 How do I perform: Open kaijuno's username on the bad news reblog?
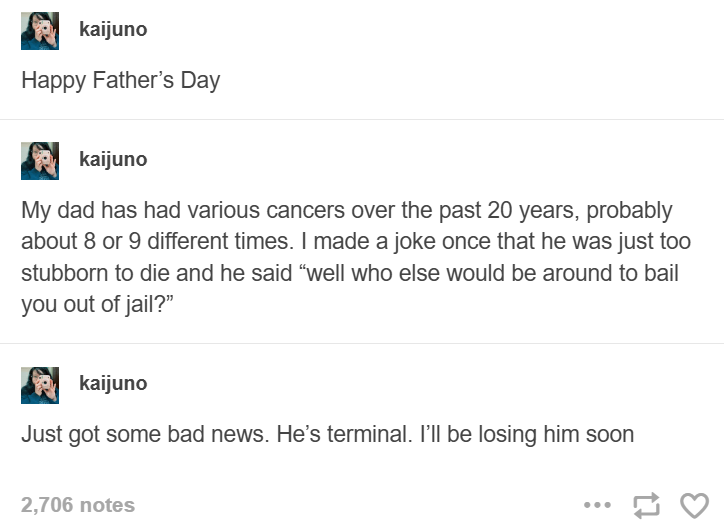point(113,384)
